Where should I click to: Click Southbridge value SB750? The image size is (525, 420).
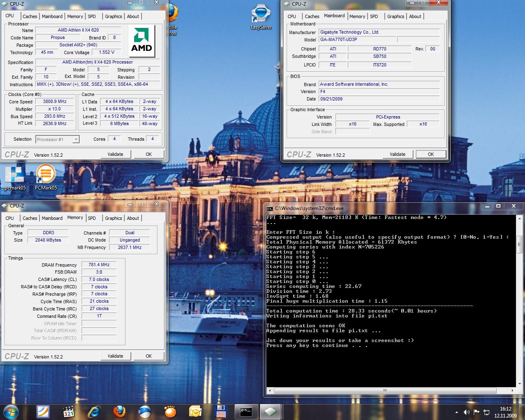[x=379, y=56]
